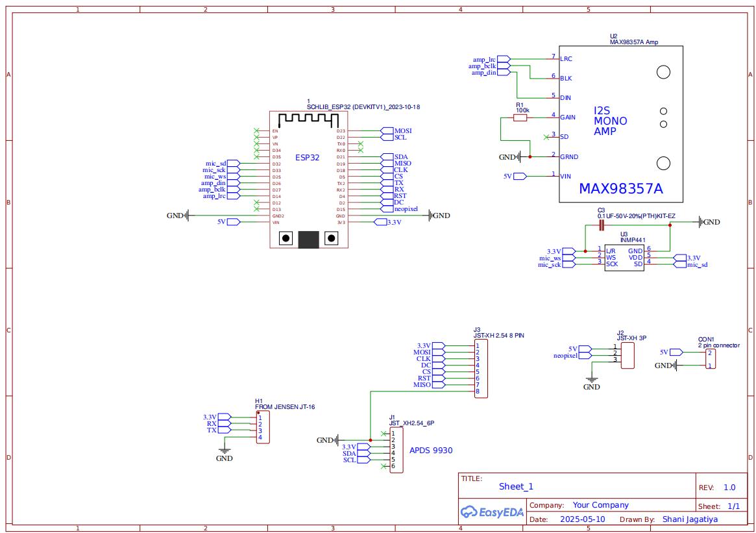756x533 pixels.
Task: Select the INMP441 microphone component
Action: click(624, 258)
